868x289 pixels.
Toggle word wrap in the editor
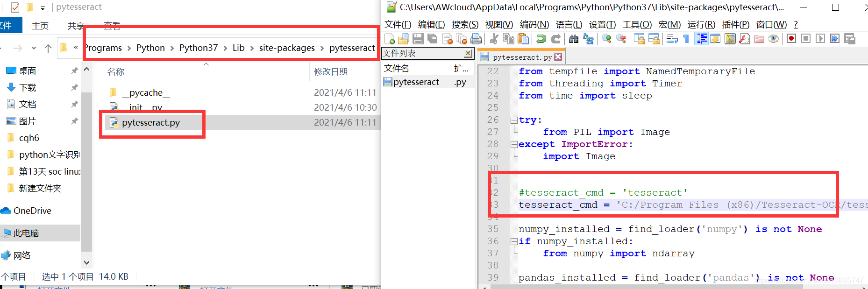coord(672,39)
